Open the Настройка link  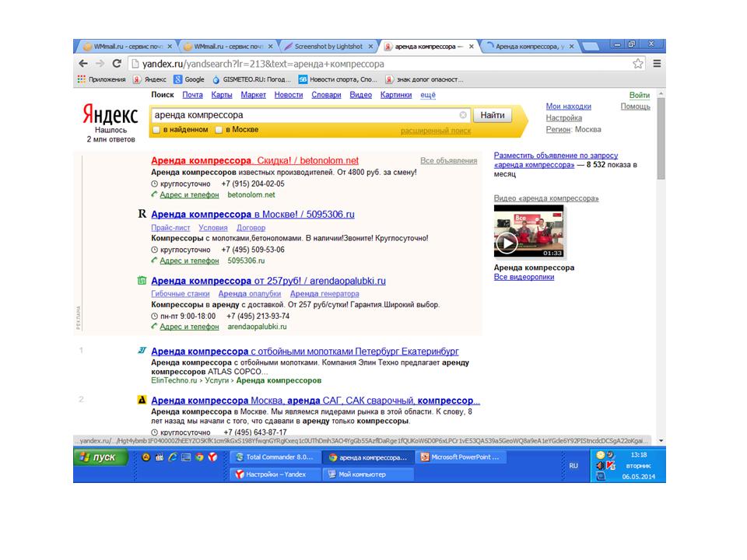pos(563,117)
